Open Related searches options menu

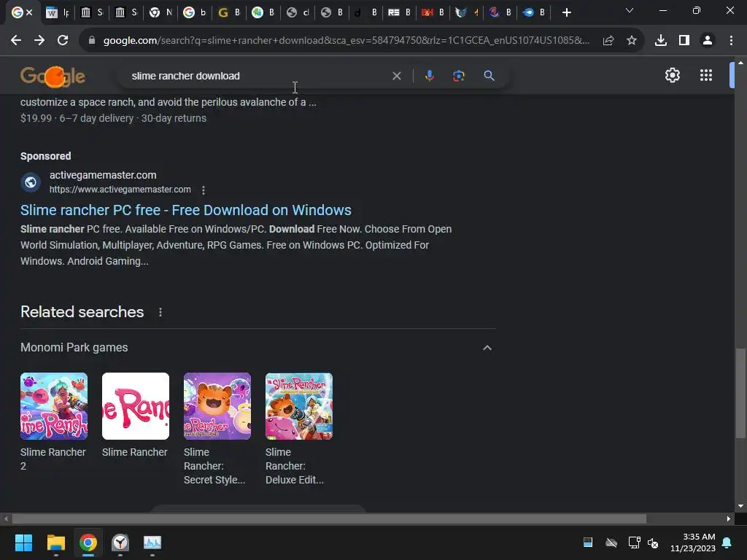pyautogui.click(x=160, y=312)
